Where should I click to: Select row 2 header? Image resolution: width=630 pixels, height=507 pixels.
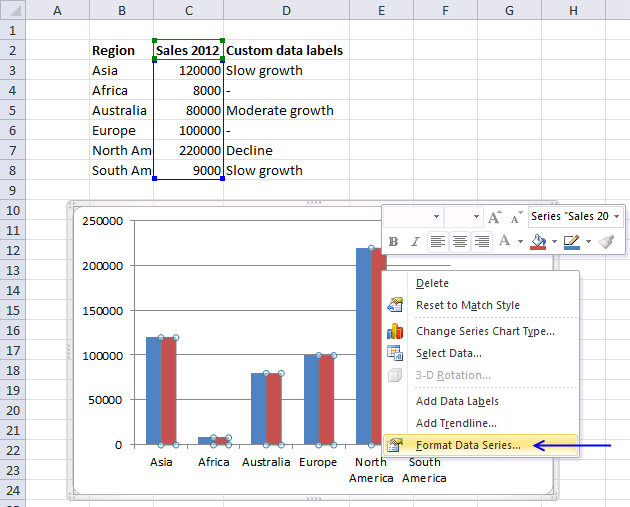pos(12,50)
